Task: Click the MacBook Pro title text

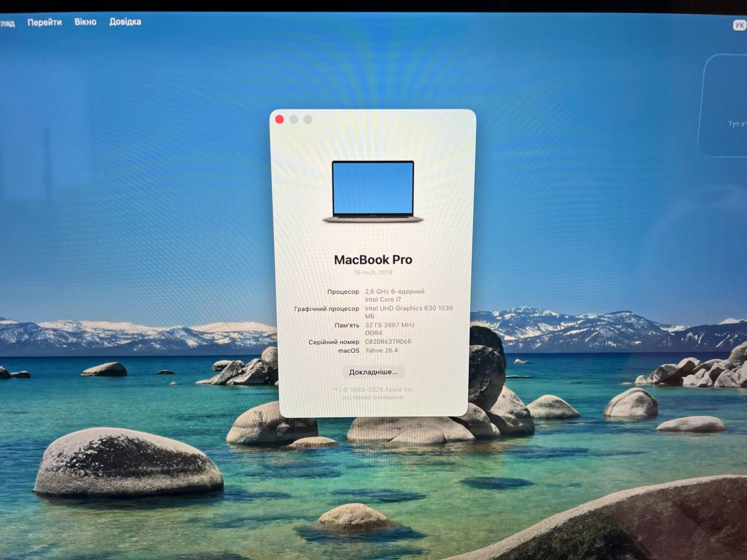Action: point(373,260)
